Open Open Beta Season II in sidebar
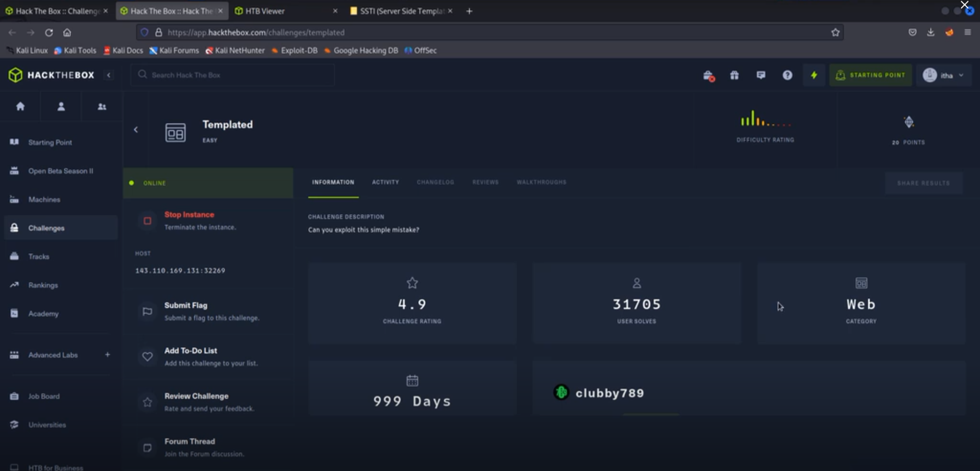 pyautogui.click(x=60, y=171)
